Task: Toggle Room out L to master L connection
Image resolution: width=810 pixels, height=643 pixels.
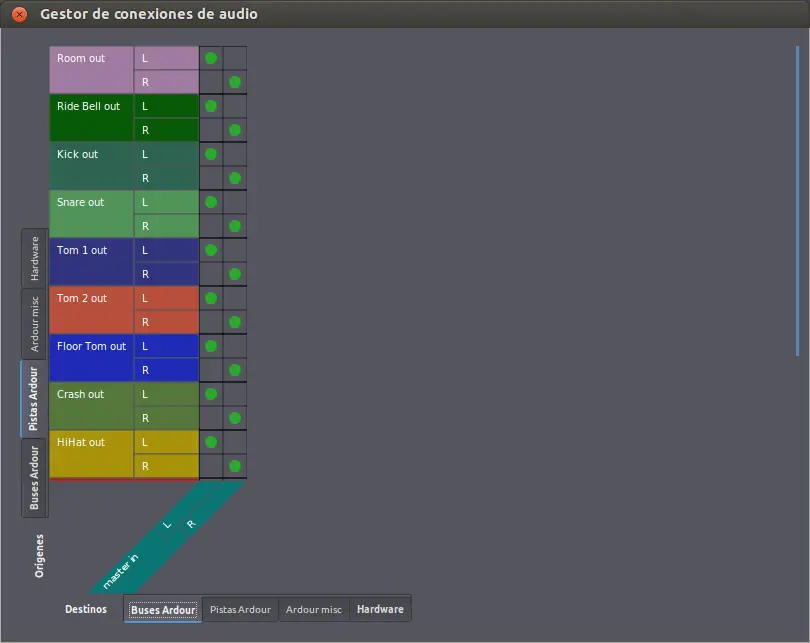Action: pos(211,58)
